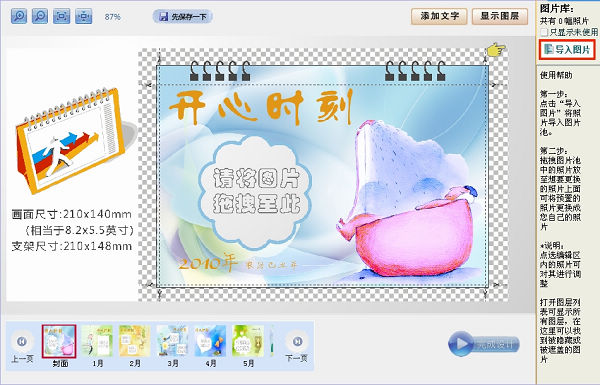Zoom out with the minus magnifier
This screenshot has height=385, width=600.
[x=40, y=16]
